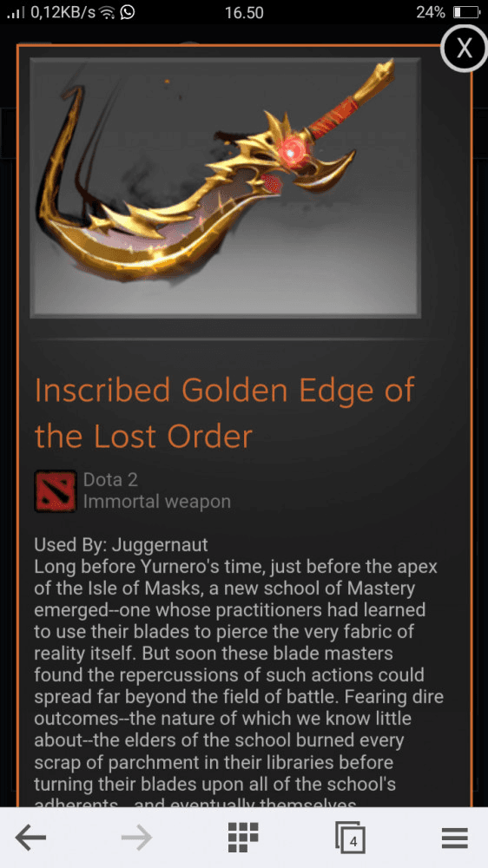The width and height of the screenshot is (488, 868).
Task: Tap the browser back arrow
Action: (x=30, y=838)
